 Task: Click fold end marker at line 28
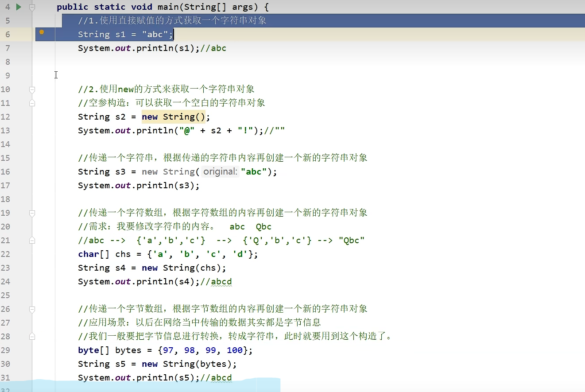(32, 337)
